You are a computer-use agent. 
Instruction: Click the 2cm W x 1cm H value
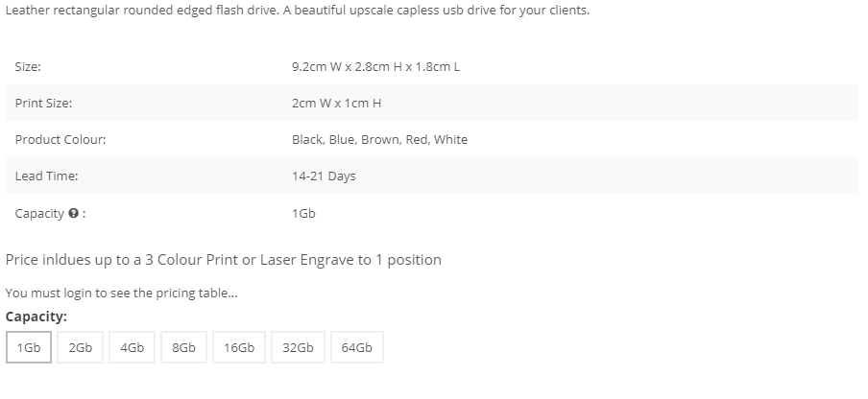coord(337,104)
